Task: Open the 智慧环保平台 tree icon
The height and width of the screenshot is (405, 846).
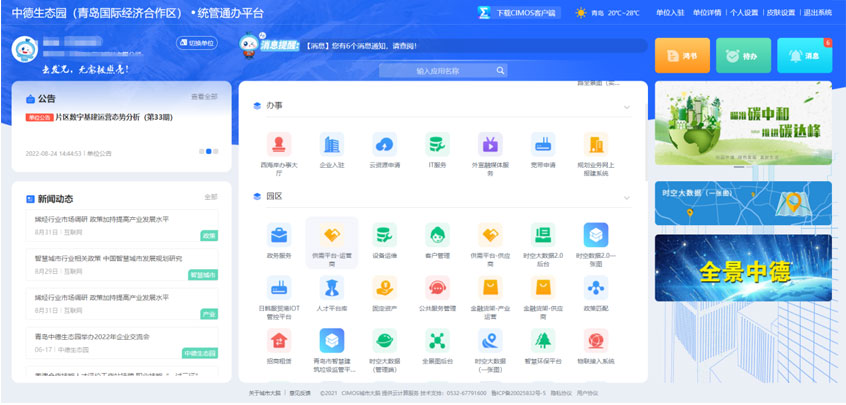Action: (x=543, y=341)
